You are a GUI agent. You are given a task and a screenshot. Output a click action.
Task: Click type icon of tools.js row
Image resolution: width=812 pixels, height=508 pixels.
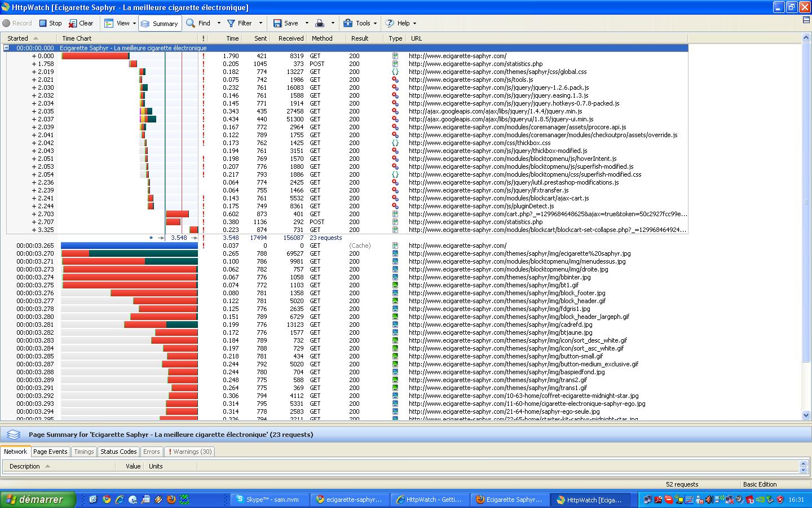395,80
